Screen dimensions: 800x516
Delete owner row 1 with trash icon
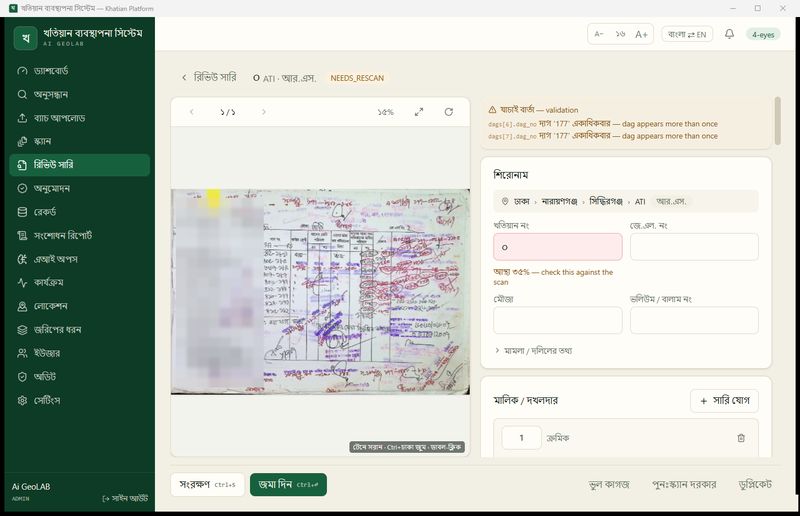(741, 438)
